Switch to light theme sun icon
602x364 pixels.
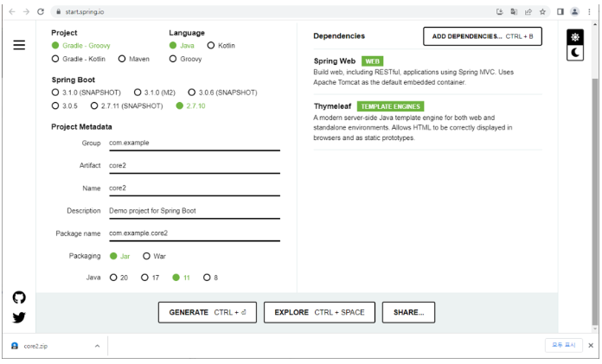[574, 37]
